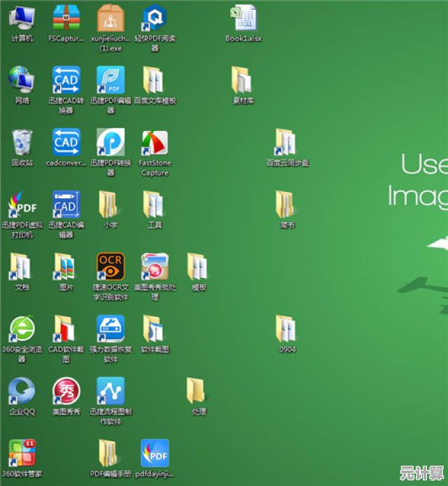Open the 360安全浏览器 browser icon
Screen dimensions: 448x486
point(22,329)
